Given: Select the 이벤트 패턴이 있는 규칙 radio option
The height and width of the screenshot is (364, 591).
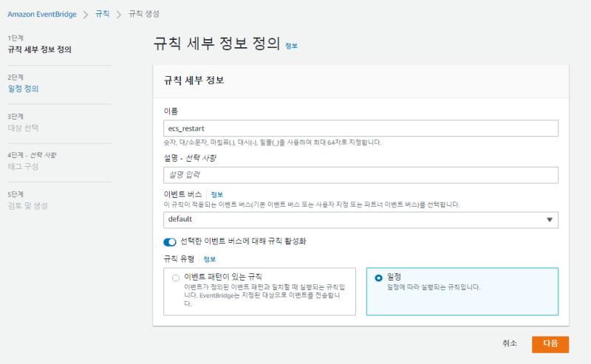Looking at the screenshot, I should 175,278.
